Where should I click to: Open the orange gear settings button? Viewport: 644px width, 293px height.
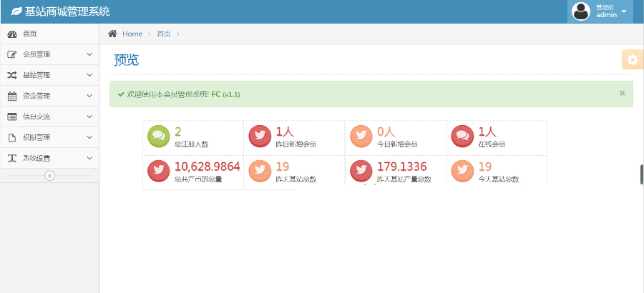[x=633, y=59]
